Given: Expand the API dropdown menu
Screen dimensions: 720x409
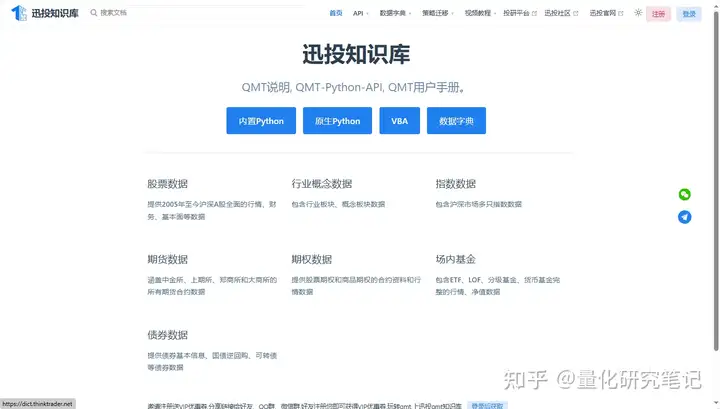Looking at the screenshot, I should (361, 13).
